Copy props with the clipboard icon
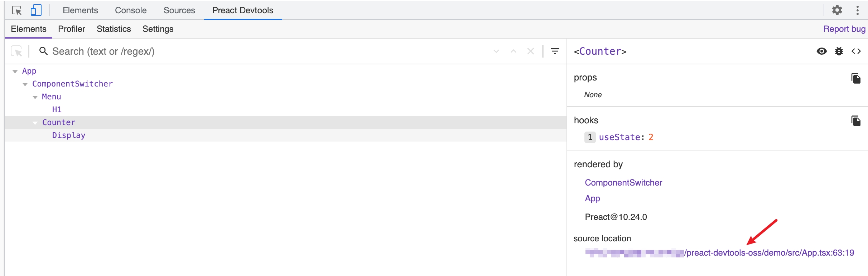Image resolution: width=868 pixels, height=276 pixels. [x=856, y=78]
